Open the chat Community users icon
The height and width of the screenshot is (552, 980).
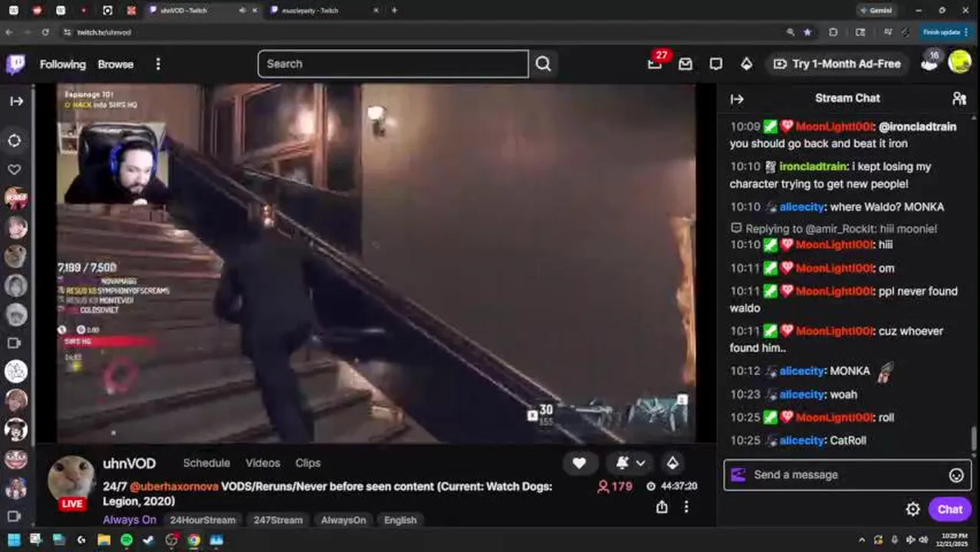pos(959,98)
